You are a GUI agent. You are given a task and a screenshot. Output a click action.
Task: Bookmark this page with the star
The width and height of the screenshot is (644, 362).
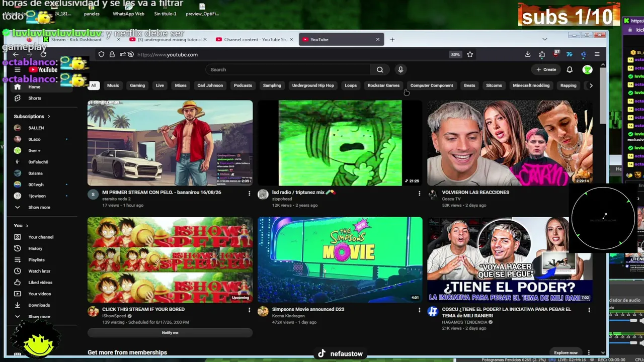pos(470,54)
